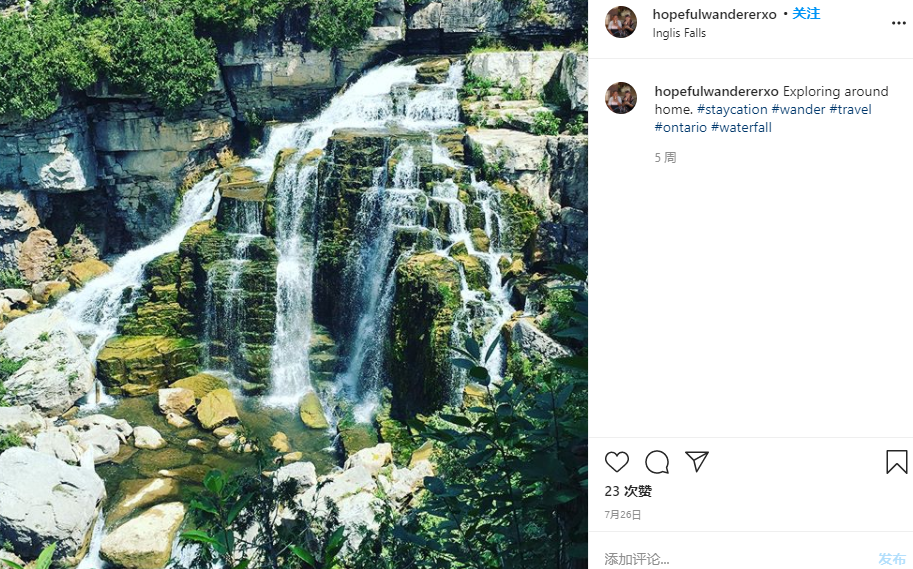Open the Inglis Falls location link

point(679,33)
